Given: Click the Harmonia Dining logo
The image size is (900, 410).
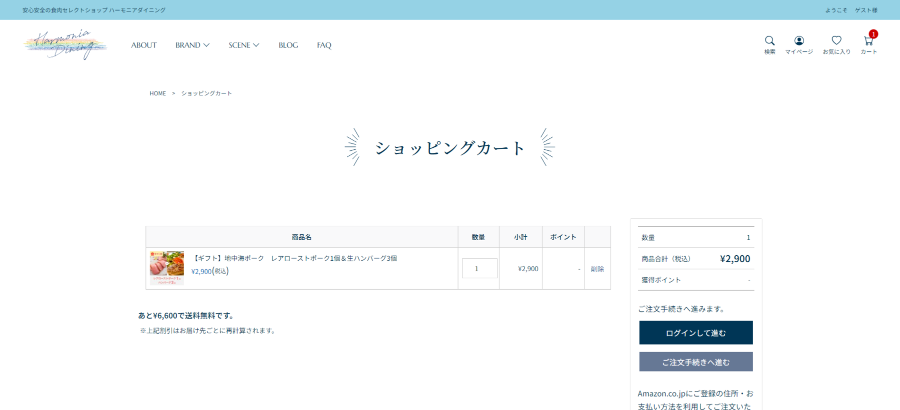Looking at the screenshot, I should click(66, 45).
